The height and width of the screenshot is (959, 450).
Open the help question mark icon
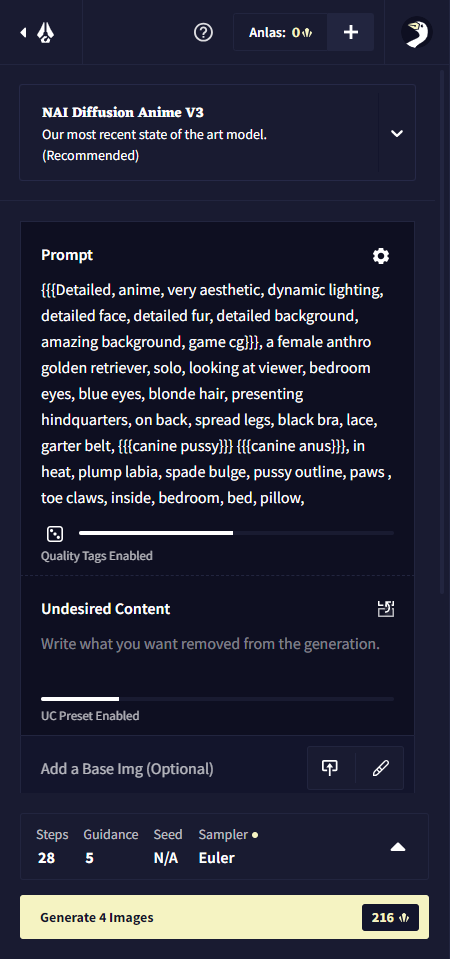point(203,32)
